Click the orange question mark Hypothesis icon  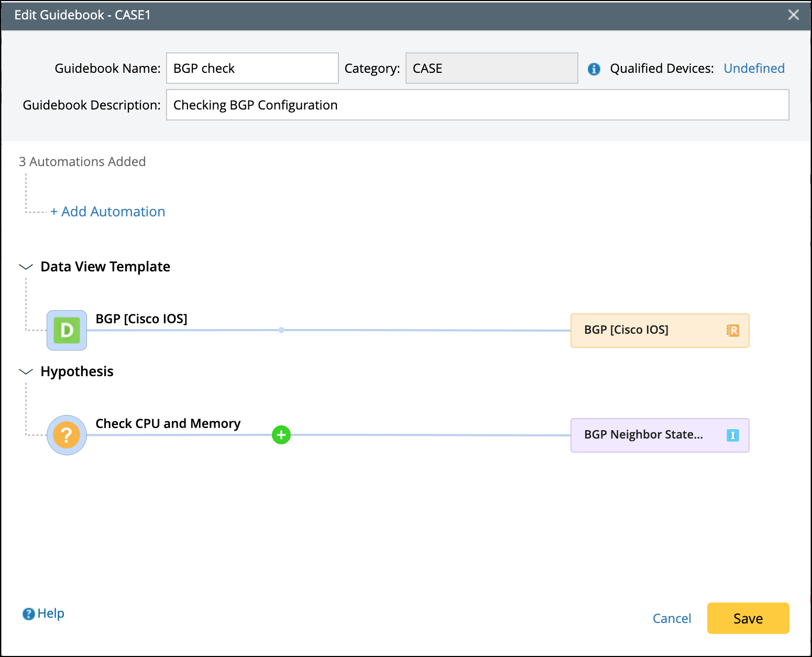(67, 435)
